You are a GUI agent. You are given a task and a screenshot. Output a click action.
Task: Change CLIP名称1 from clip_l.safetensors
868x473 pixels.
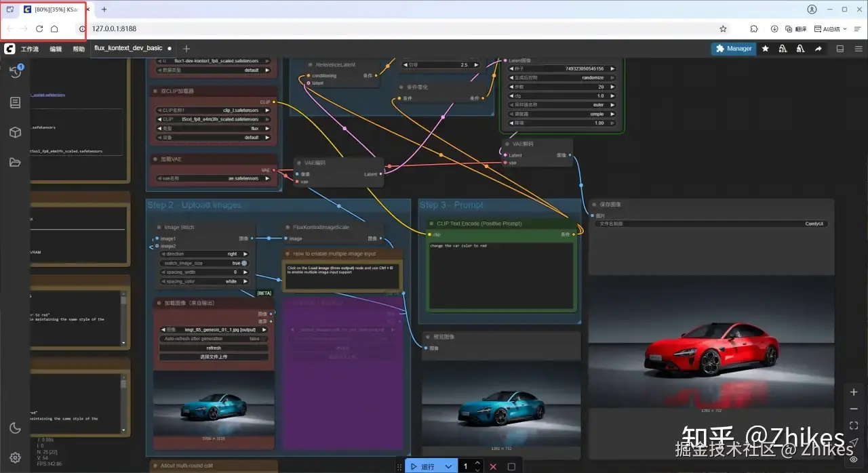pyautogui.click(x=213, y=110)
